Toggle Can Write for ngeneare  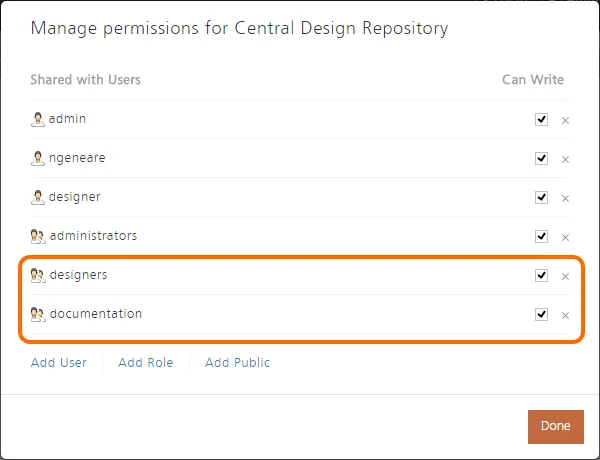click(541, 158)
